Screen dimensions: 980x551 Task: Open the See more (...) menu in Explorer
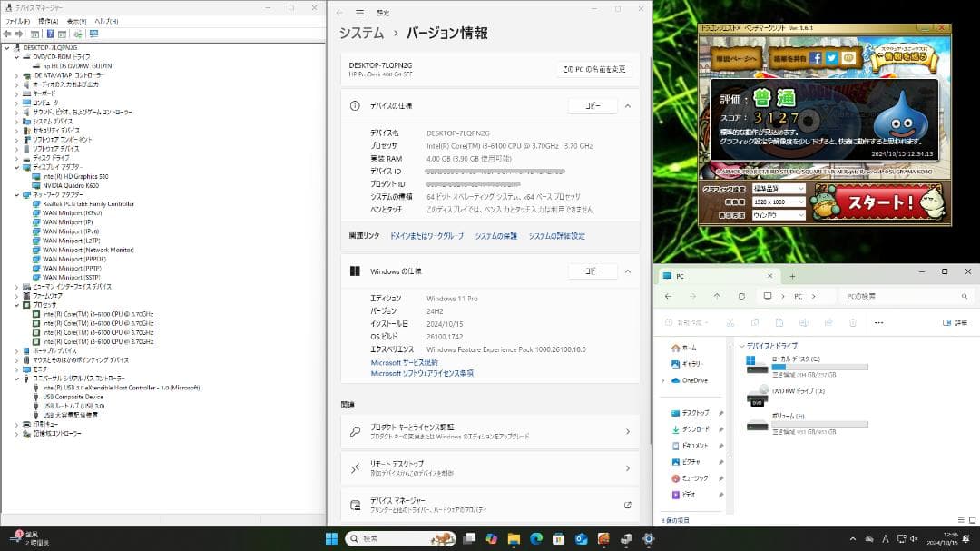click(878, 321)
